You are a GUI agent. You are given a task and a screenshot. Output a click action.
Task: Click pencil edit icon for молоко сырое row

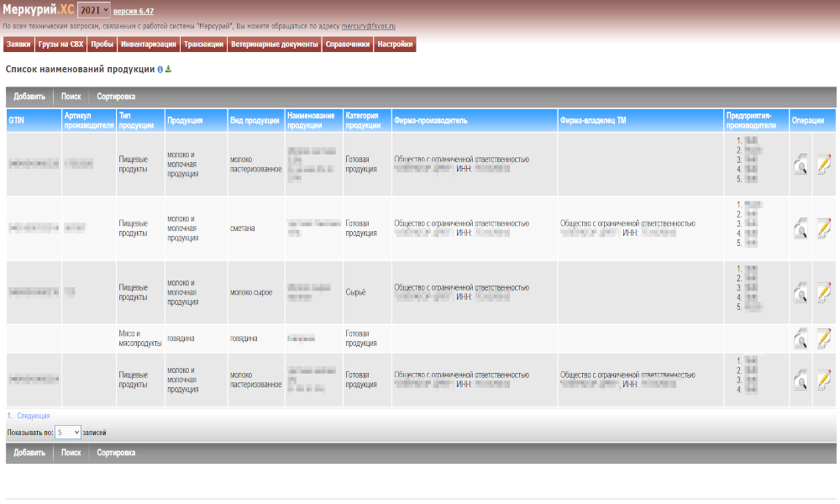[824, 292]
